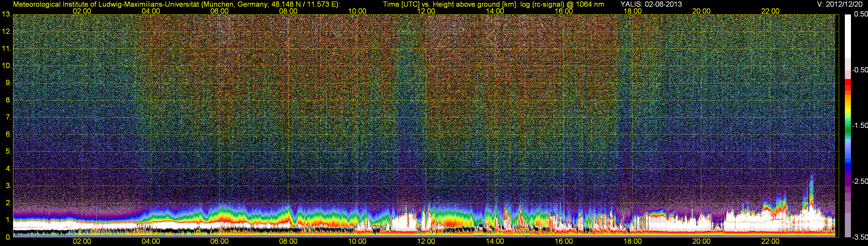Click the 18:00 label on the top time axis

click(632, 11)
